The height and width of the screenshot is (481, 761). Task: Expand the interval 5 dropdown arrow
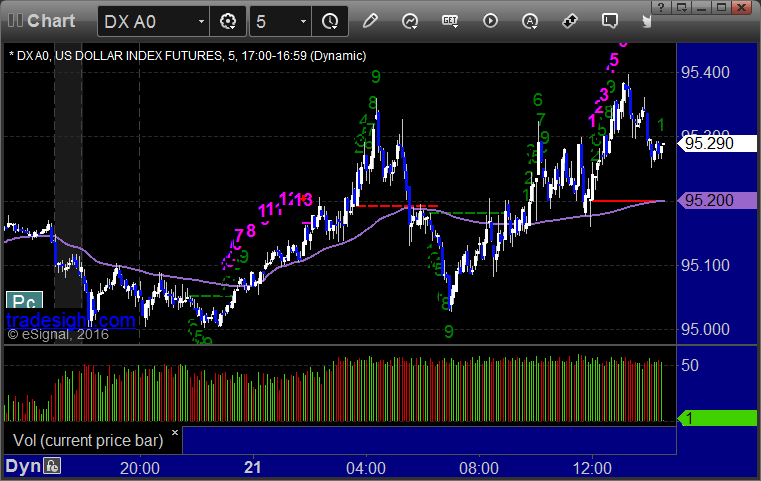303,22
